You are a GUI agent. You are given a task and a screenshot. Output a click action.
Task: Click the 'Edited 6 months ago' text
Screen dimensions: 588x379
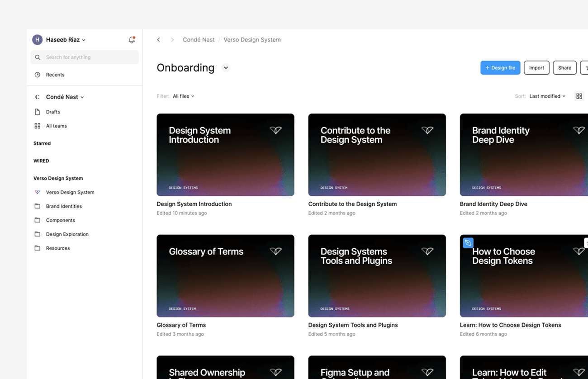[483, 334]
